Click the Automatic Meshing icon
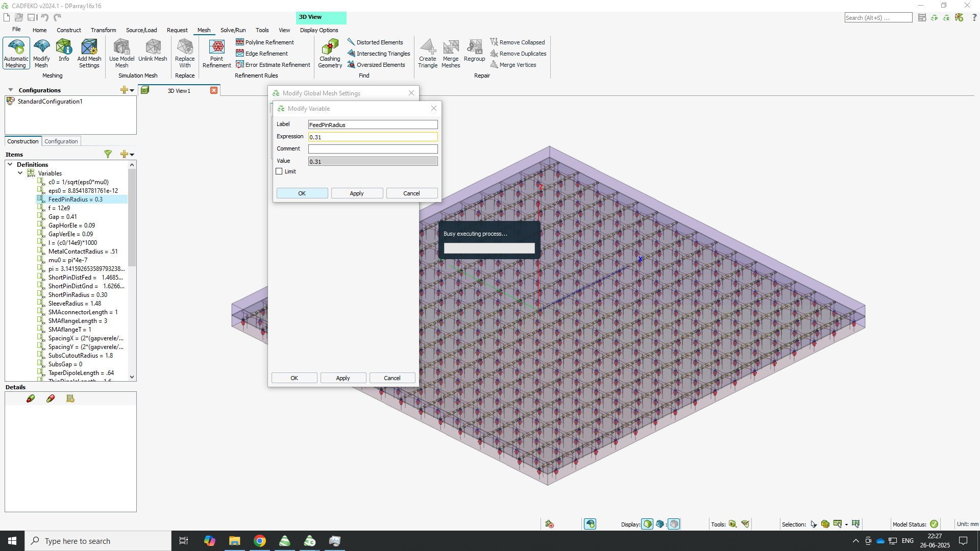 pyautogui.click(x=16, y=53)
